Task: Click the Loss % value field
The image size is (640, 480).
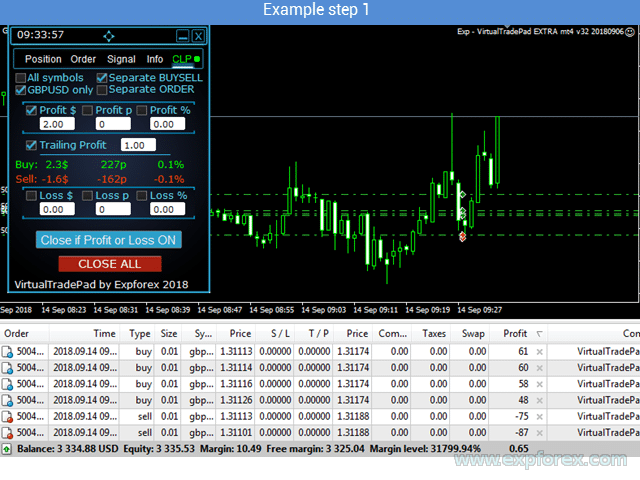Action: coord(167,209)
